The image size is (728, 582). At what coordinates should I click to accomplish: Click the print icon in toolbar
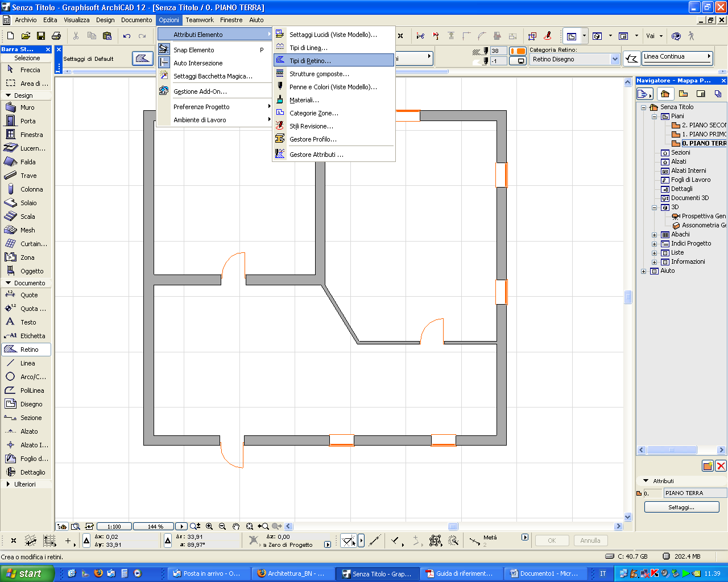coord(56,36)
